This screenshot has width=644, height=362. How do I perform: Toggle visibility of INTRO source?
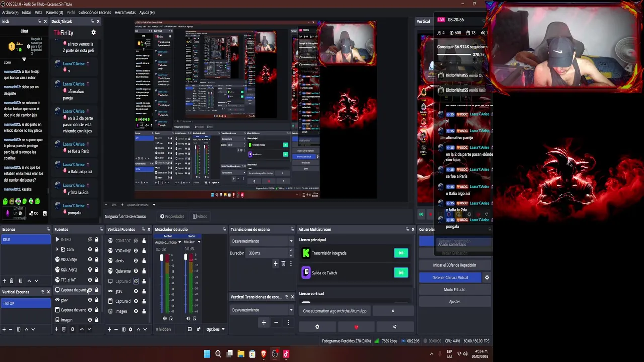(90, 240)
